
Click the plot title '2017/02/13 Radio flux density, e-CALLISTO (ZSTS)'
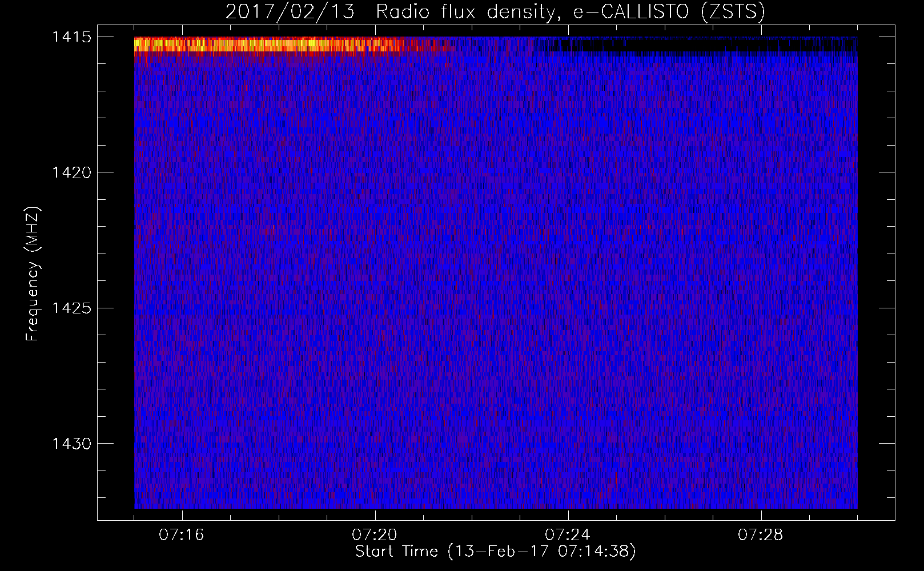click(x=495, y=12)
